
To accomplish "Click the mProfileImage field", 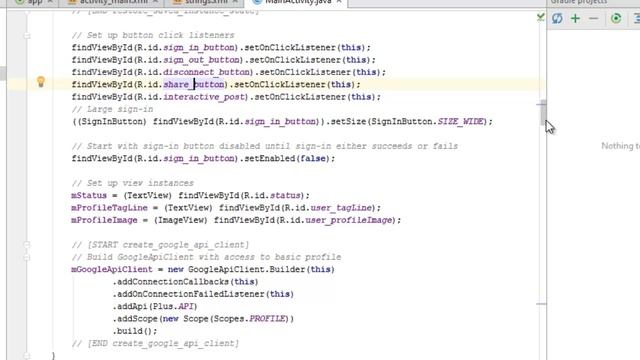I will (104, 220).
